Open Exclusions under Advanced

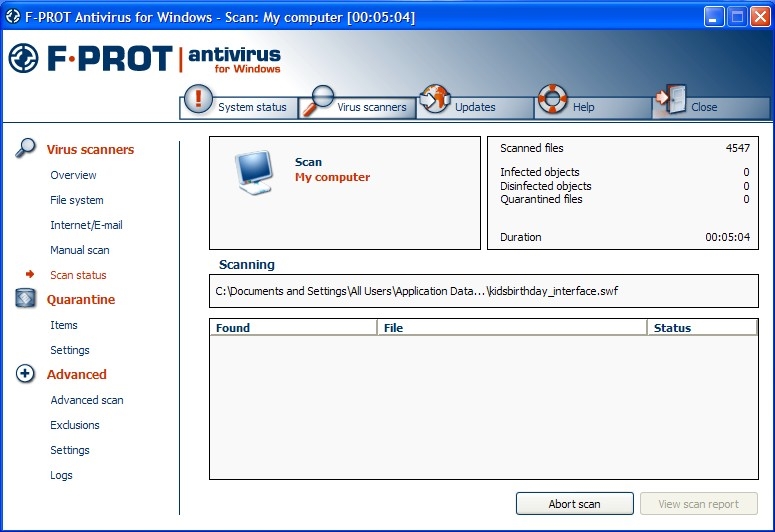(75, 425)
